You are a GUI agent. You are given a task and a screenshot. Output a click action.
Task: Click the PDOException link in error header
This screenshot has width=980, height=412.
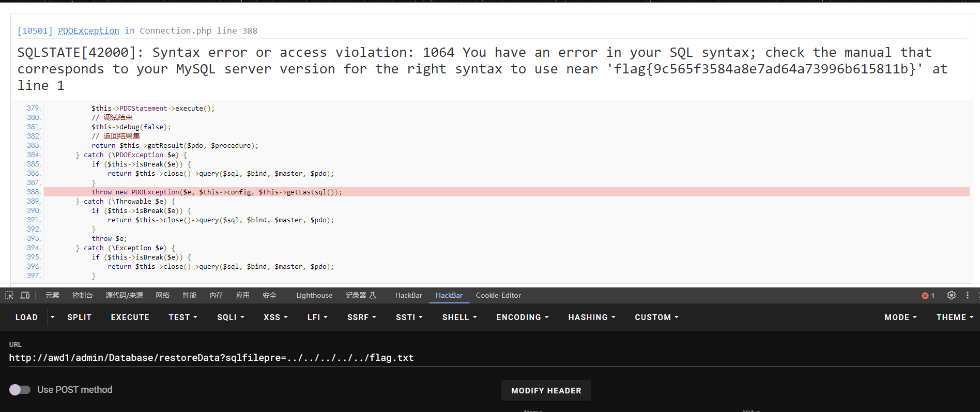(88, 30)
